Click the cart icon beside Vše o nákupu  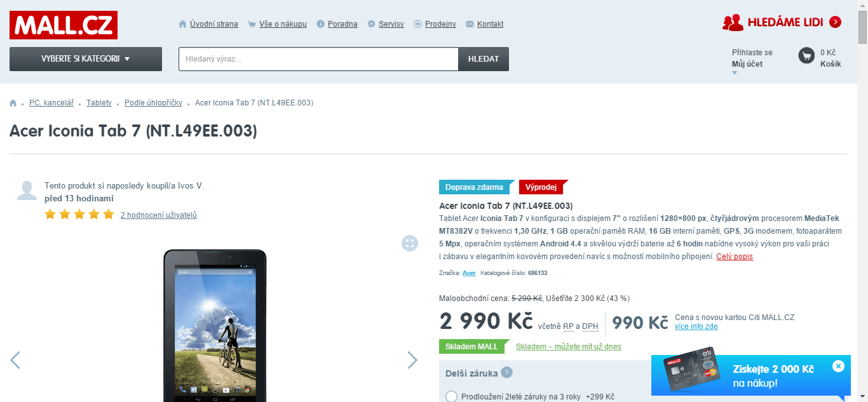(x=252, y=24)
